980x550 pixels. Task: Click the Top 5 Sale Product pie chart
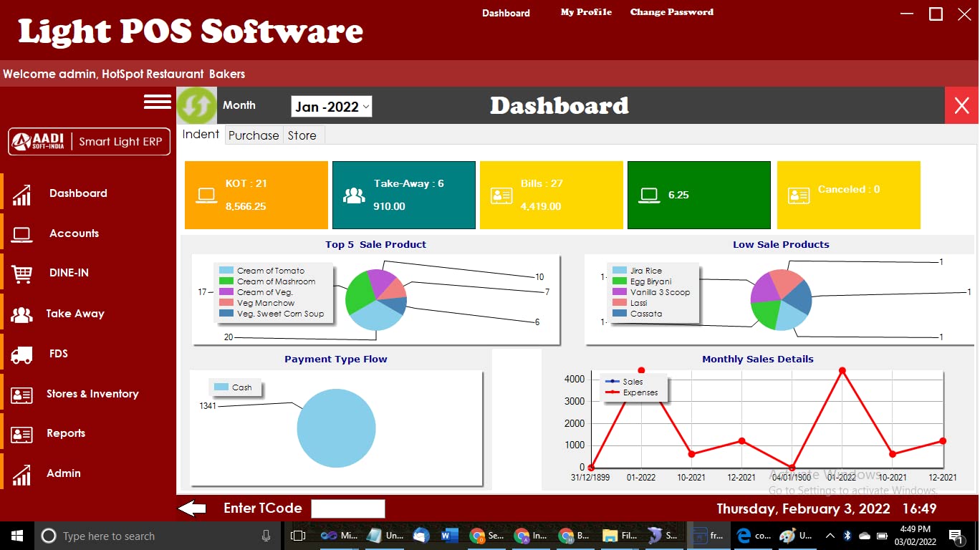tap(376, 299)
